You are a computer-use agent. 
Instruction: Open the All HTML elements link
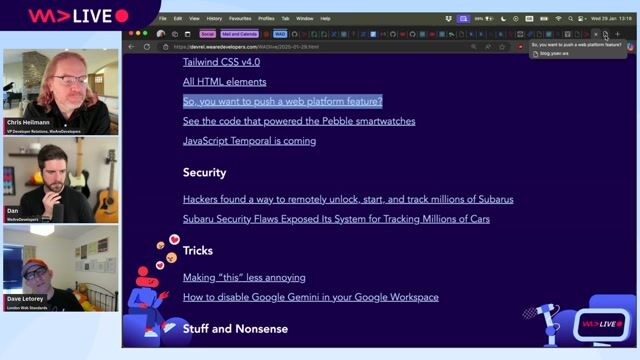(x=224, y=82)
